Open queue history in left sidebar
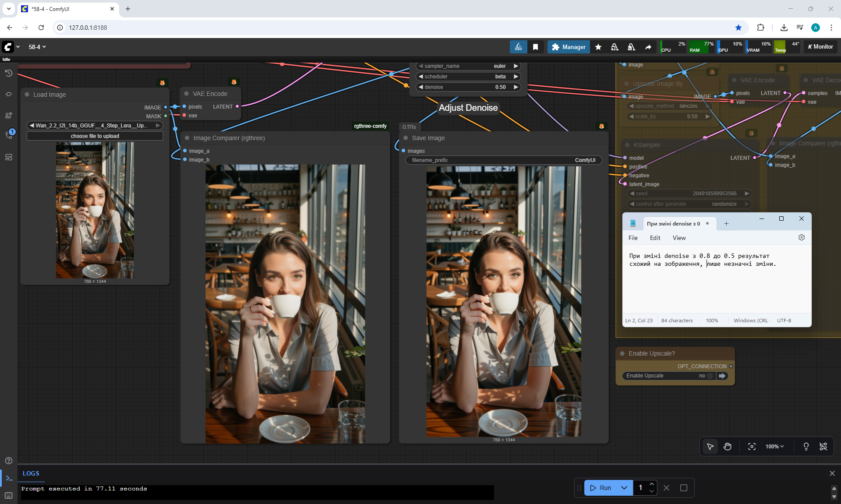The width and height of the screenshot is (841, 504). (8, 73)
